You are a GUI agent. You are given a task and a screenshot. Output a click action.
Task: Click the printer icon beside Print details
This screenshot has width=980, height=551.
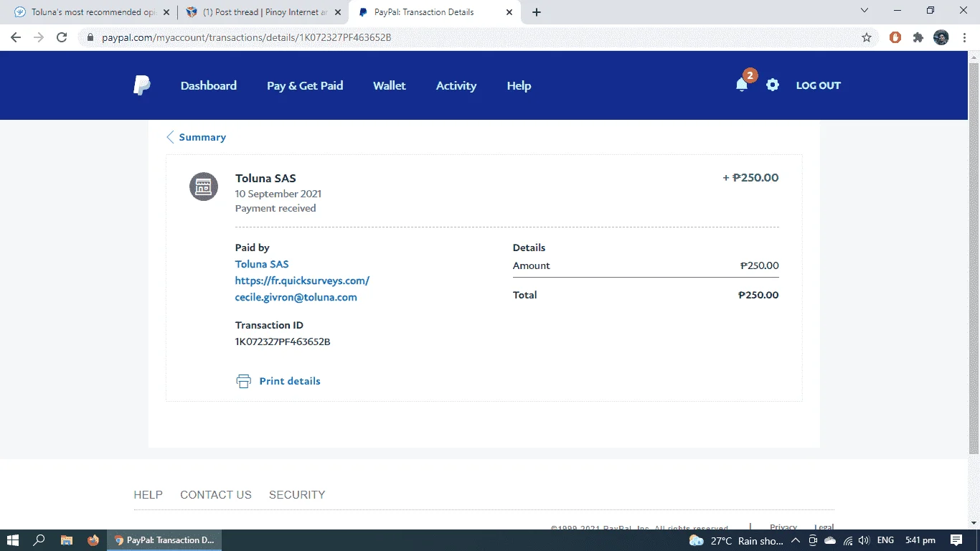(244, 381)
